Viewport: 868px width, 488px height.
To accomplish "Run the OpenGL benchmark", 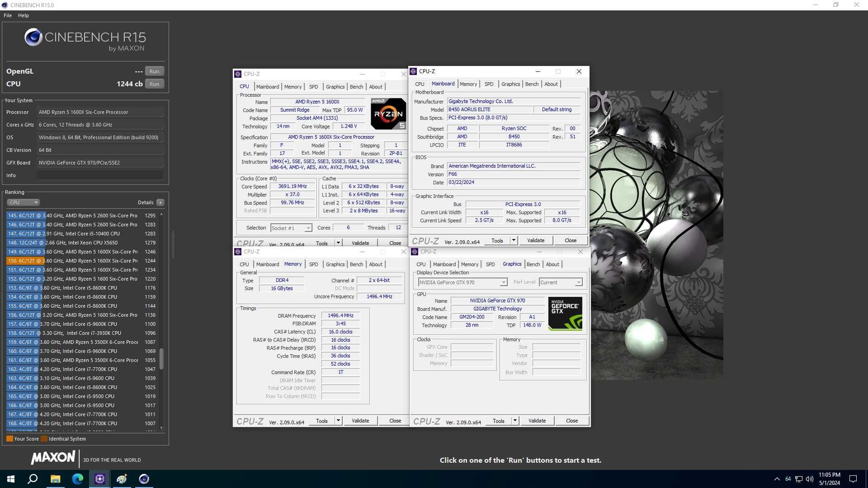I will pos(155,71).
